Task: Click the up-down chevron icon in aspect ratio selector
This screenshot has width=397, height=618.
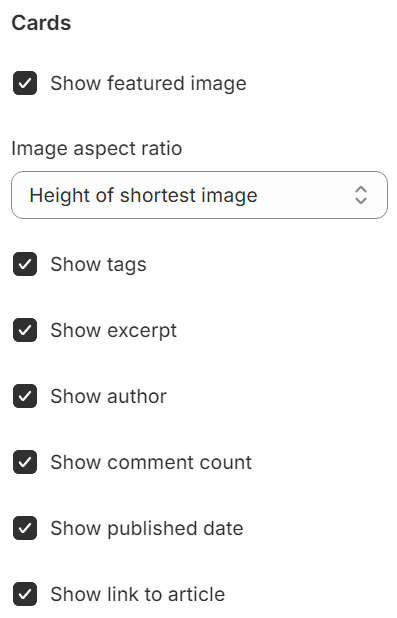Action: pos(361,195)
